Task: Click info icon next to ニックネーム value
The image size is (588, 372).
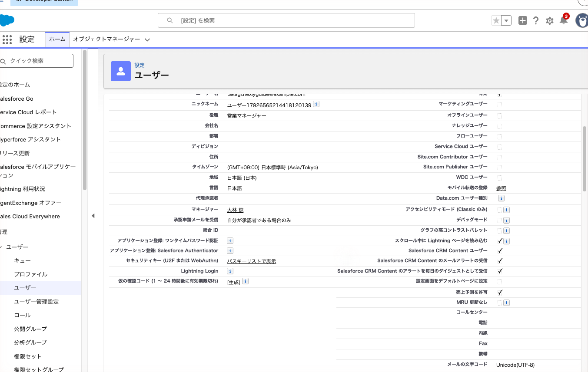Action: pyautogui.click(x=316, y=104)
